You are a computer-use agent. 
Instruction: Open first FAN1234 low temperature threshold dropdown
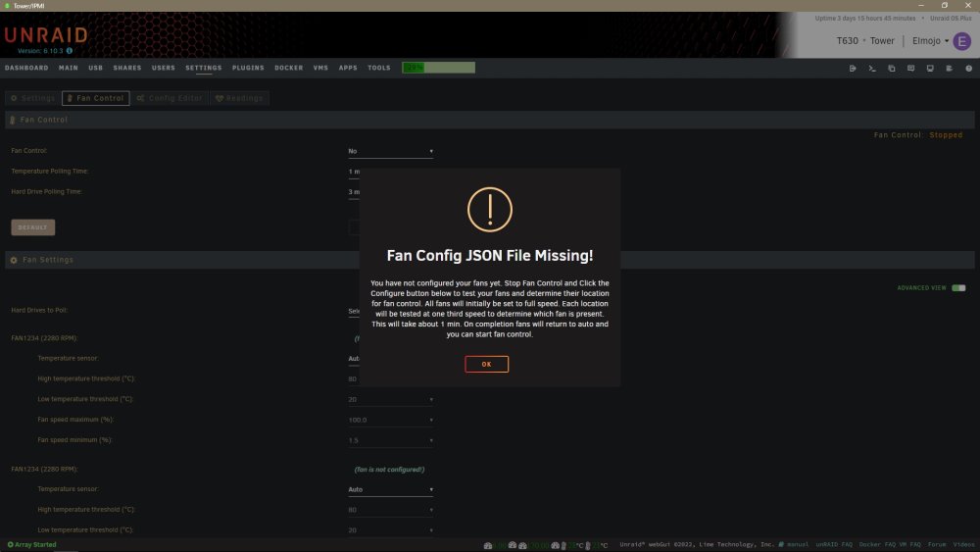391,399
